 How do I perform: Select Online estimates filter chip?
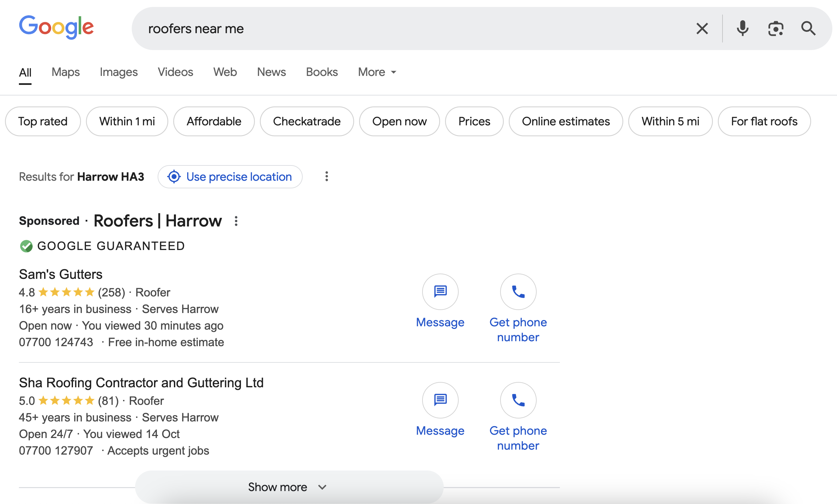pyautogui.click(x=566, y=121)
